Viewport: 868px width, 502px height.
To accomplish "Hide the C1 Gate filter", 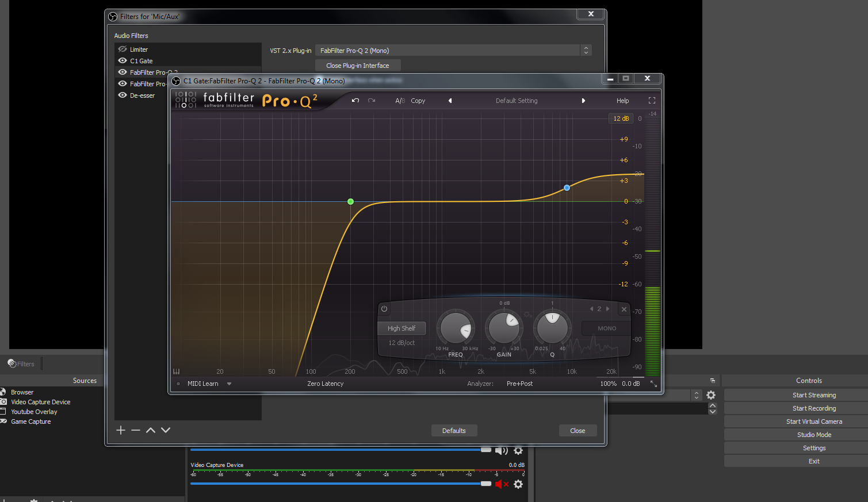I will point(123,61).
